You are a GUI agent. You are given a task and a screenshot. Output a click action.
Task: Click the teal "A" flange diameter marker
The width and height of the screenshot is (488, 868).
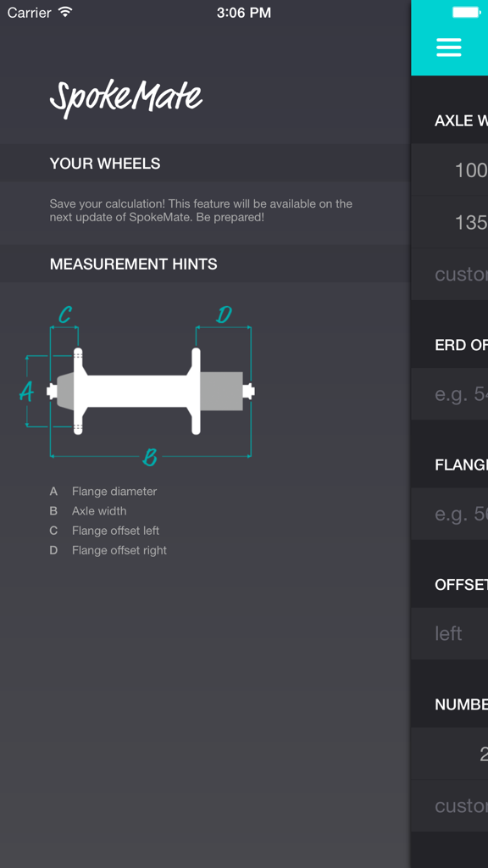point(25,392)
